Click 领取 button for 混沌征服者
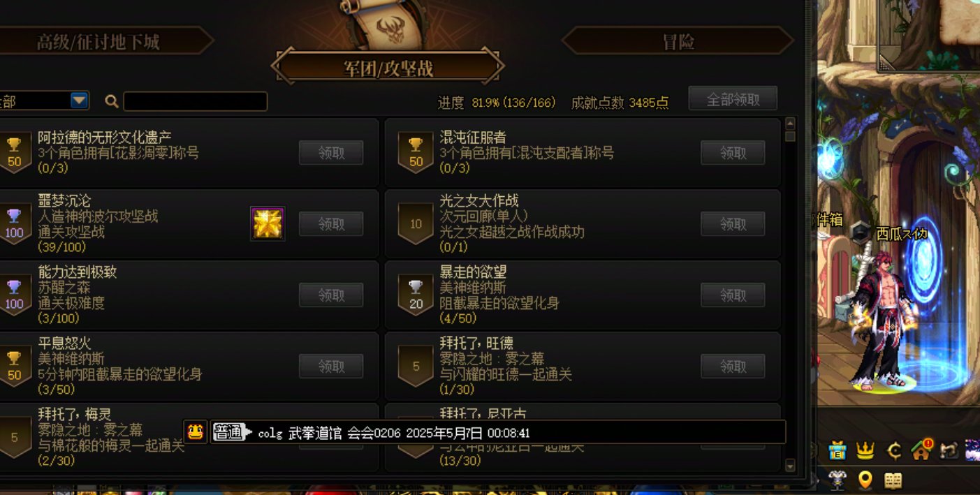Screen dimensions: 980x495 click(733, 153)
